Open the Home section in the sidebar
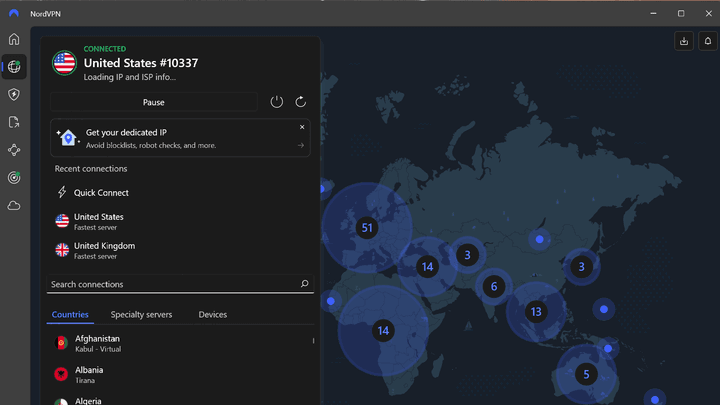Viewport: 720px width, 405px height. click(14, 39)
